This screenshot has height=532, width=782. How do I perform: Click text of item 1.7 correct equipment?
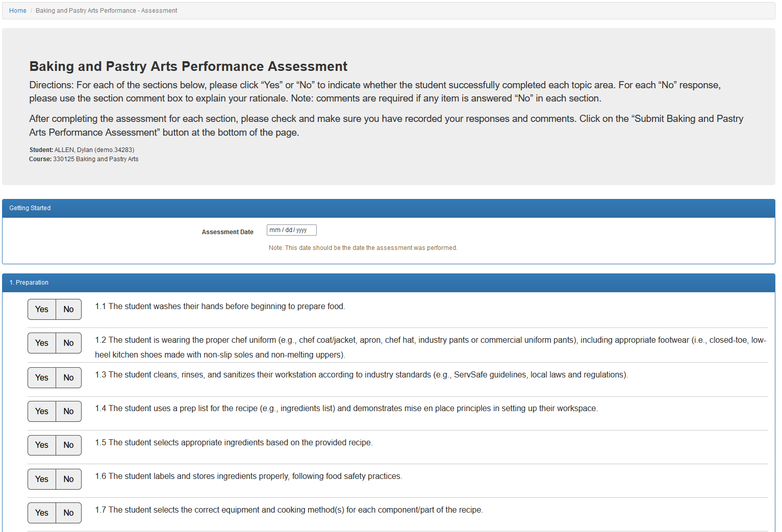(x=289, y=510)
